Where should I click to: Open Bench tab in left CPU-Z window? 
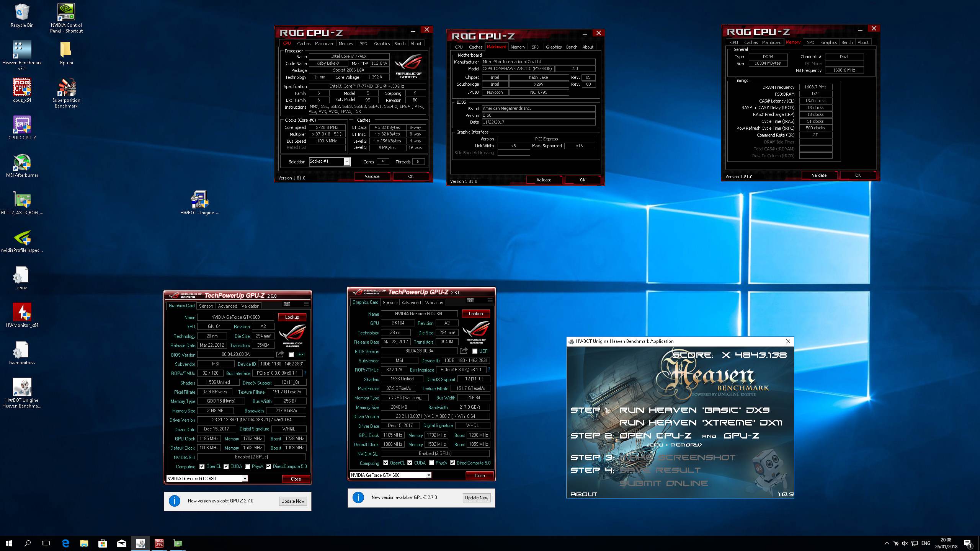(x=400, y=44)
